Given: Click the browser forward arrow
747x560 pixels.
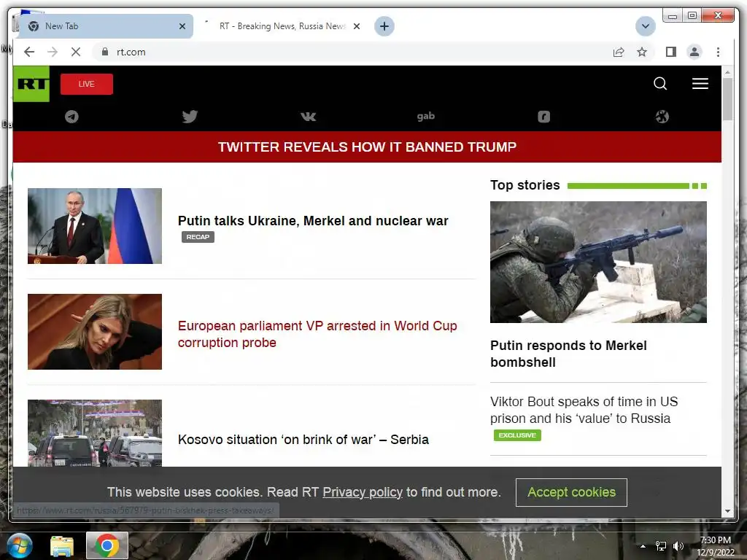Looking at the screenshot, I should pyautogui.click(x=53, y=52).
